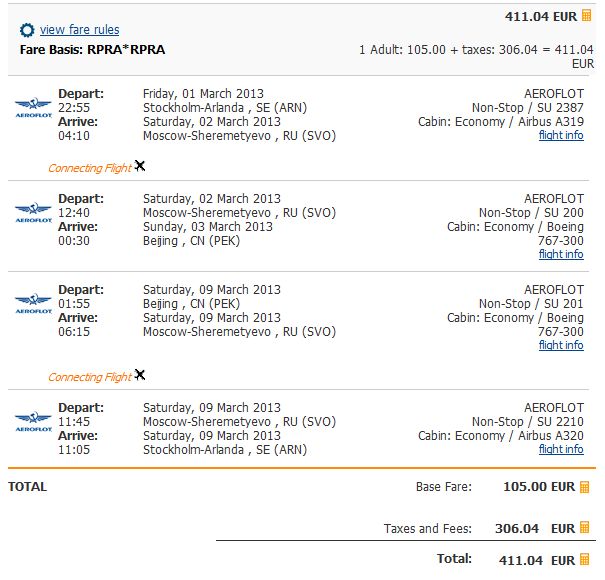Click the second Connecting Flight plane icon
Viewport: 605px width, 580px height.
(x=140, y=375)
